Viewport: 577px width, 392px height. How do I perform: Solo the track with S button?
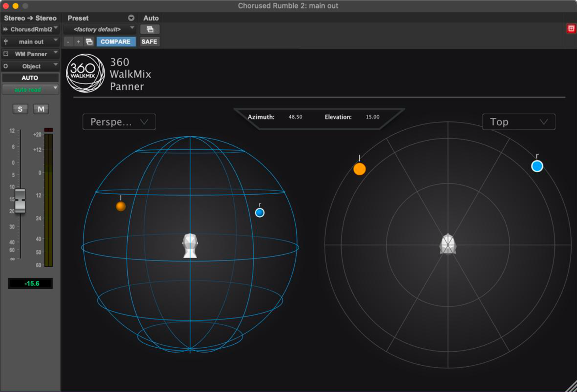coord(20,109)
